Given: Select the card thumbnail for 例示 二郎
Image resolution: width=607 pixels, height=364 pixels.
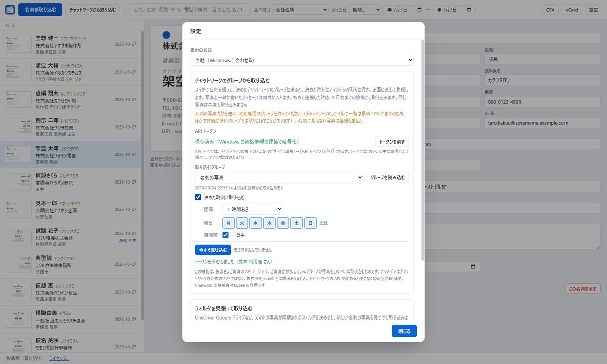Looking at the screenshot, I should (x=18, y=127).
